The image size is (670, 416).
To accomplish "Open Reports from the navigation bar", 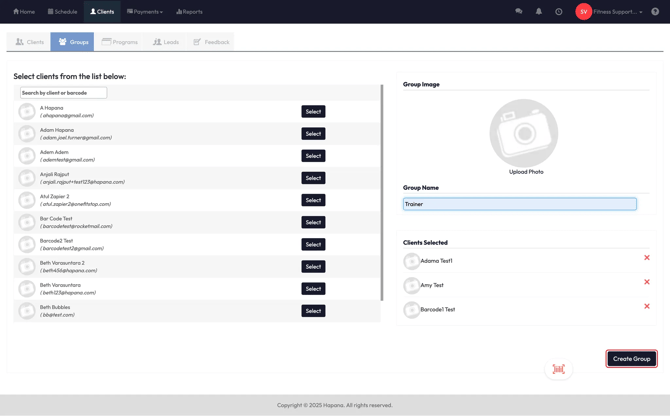I will (189, 12).
